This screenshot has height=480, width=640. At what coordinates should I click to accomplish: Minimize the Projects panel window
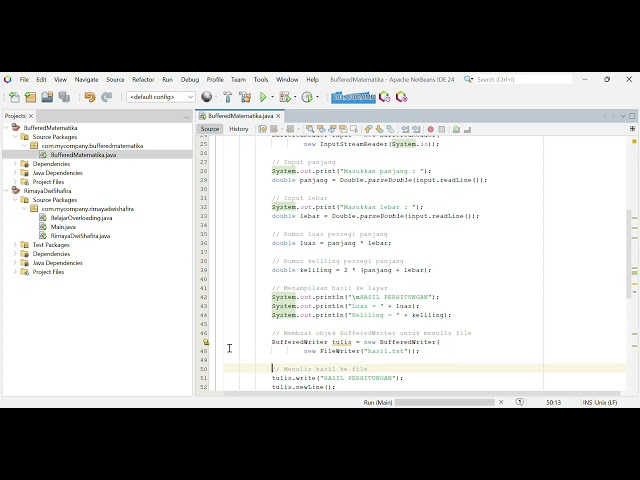coord(187,117)
